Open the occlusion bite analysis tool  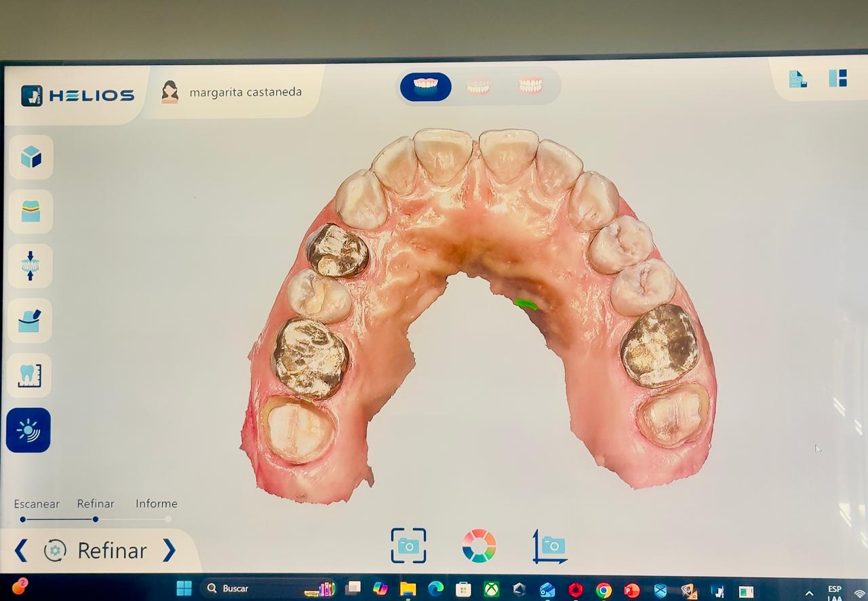pyautogui.click(x=31, y=266)
